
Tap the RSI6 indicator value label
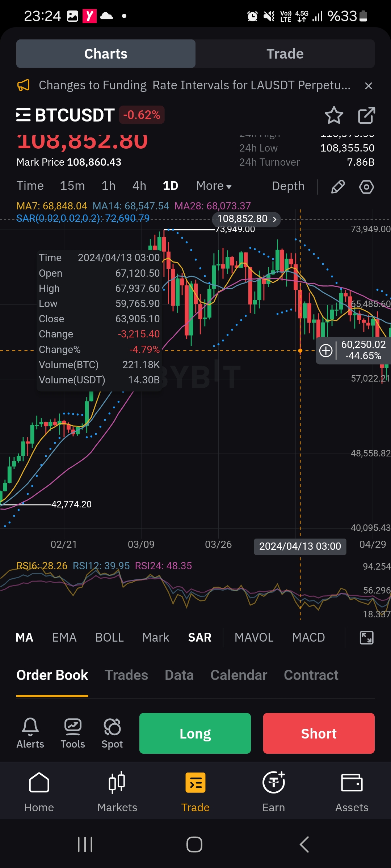click(42, 566)
